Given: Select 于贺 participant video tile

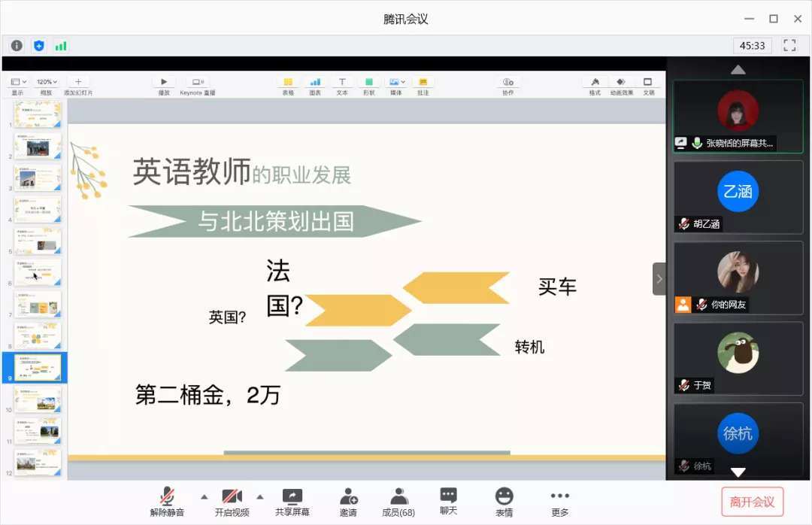Looking at the screenshot, I should tap(738, 357).
